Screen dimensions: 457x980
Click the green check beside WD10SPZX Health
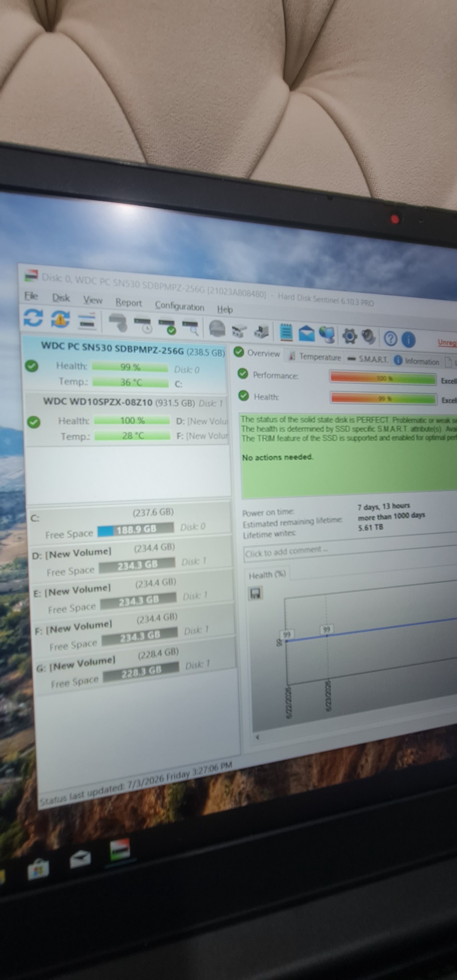[x=34, y=422]
